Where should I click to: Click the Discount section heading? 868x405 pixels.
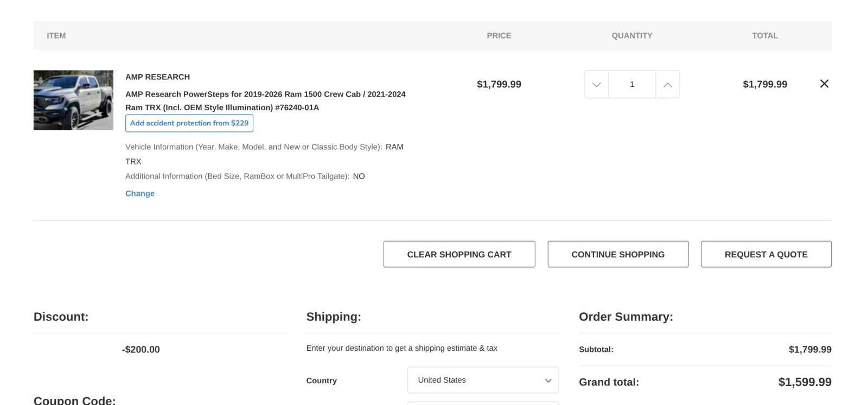(61, 317)
